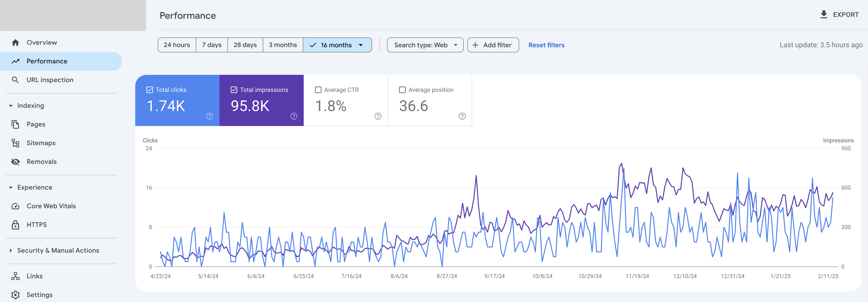Open Settings in sidebar

click(61, 295)
